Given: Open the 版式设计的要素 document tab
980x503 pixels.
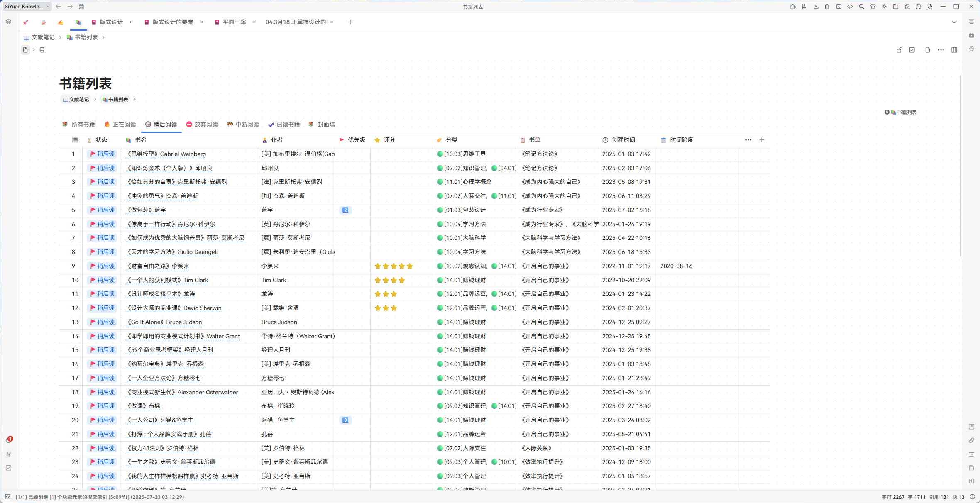Looking at the screenshot, I should (172, 22).
